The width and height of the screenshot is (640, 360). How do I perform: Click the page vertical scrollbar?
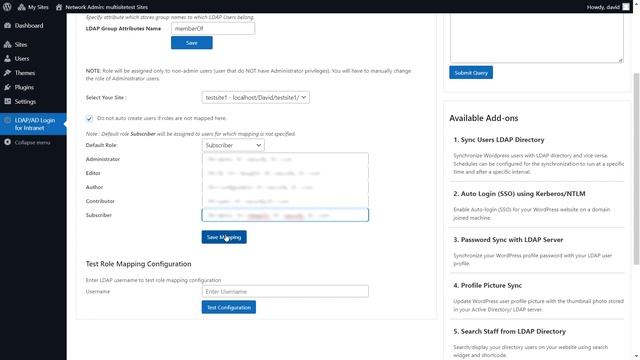pyautogui.click(x=636, y=169)
